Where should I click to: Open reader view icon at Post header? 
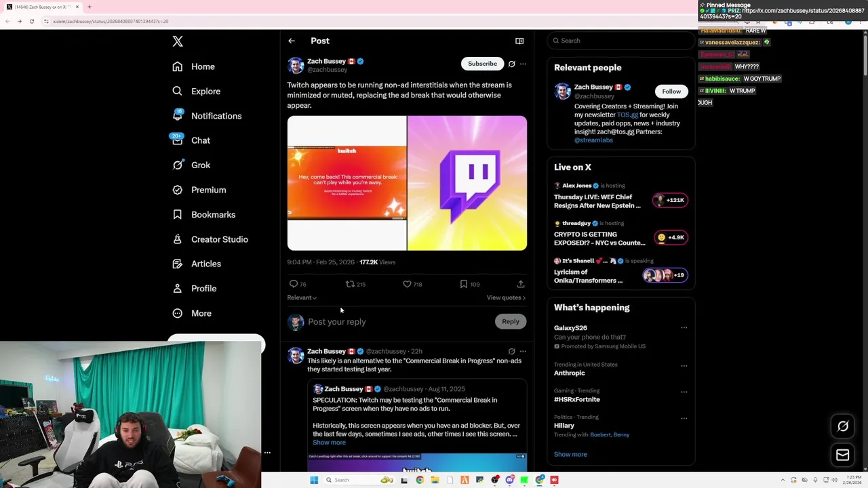click(519, 41)
